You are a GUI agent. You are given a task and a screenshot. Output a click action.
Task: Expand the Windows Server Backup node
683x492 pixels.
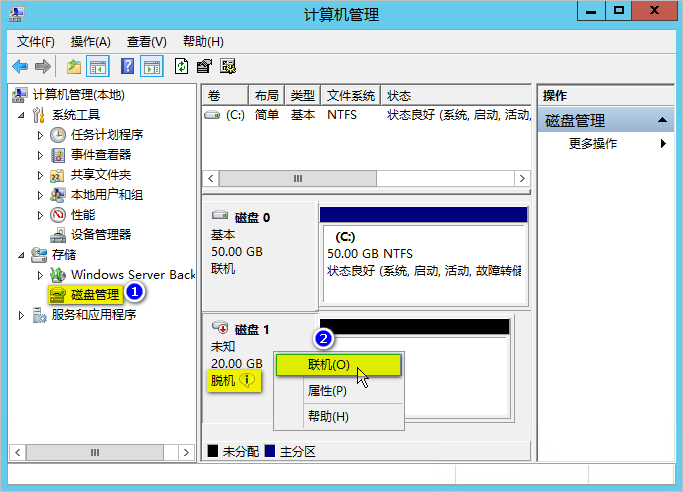coord(40,275)
